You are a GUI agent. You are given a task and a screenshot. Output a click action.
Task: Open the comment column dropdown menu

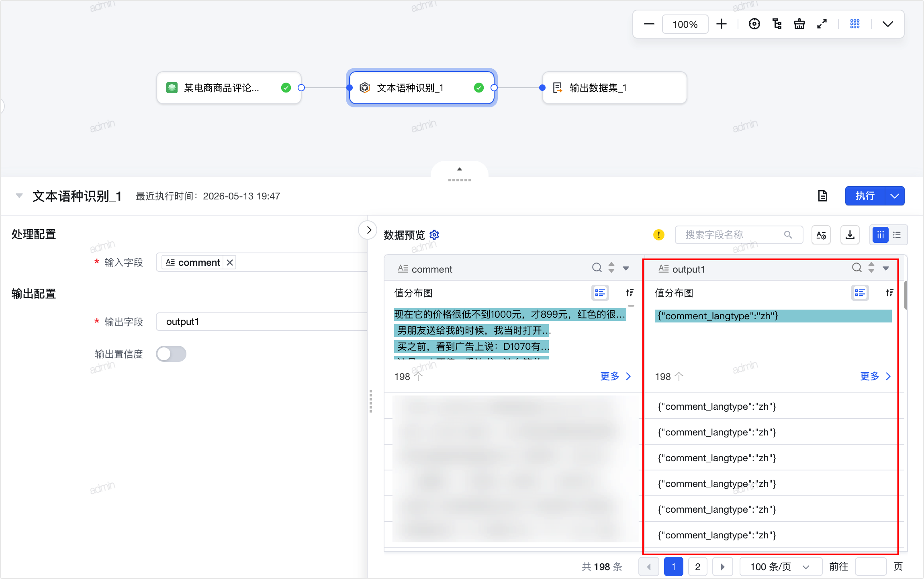(626, 268)
